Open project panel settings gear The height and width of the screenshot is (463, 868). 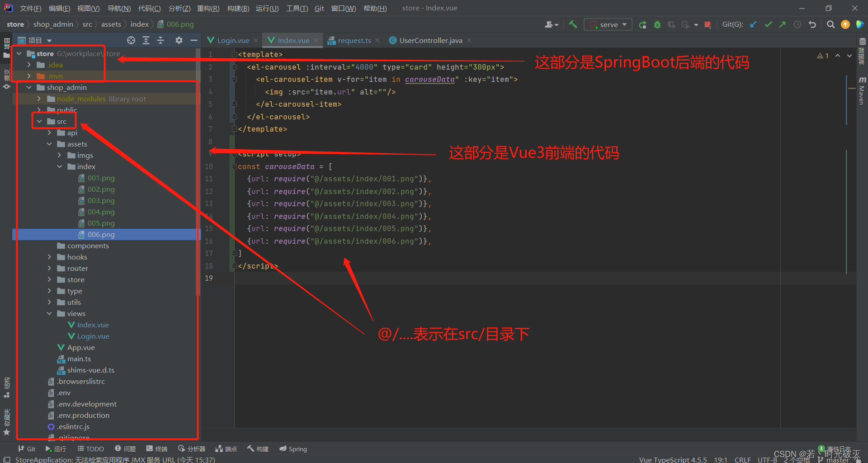click(x=179, y=40)
